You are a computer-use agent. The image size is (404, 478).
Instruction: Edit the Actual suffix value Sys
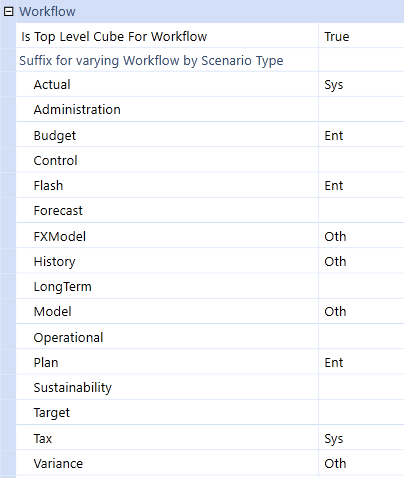pos(361,84)
